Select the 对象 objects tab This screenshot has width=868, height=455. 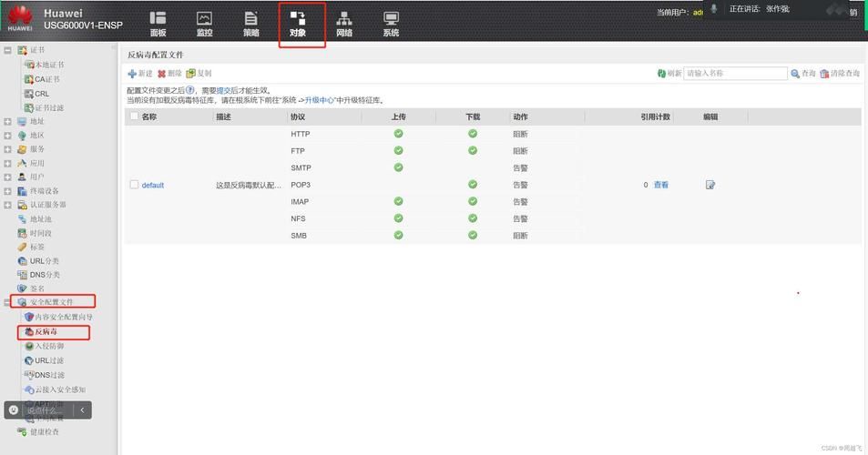coord(298,25)
